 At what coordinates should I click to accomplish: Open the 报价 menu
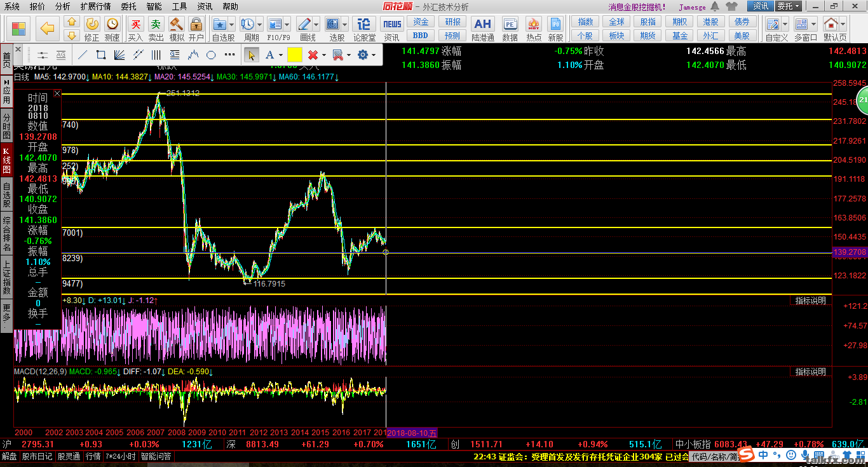click(x=37, y=6)
